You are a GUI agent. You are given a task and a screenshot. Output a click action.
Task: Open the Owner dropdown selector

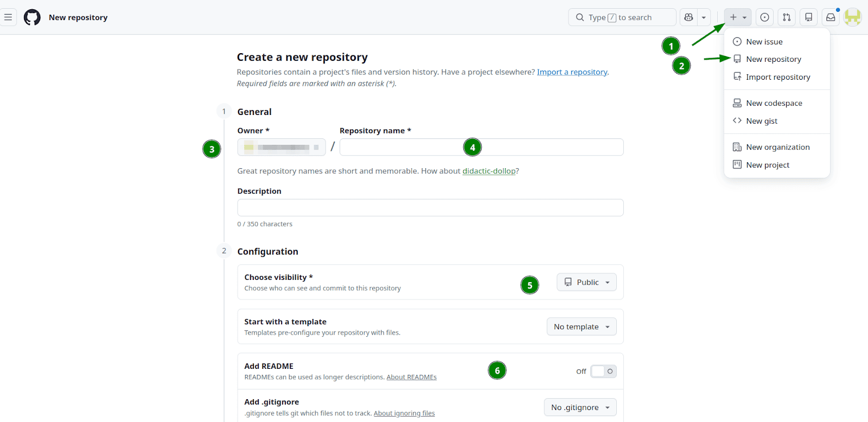(282, 147)
